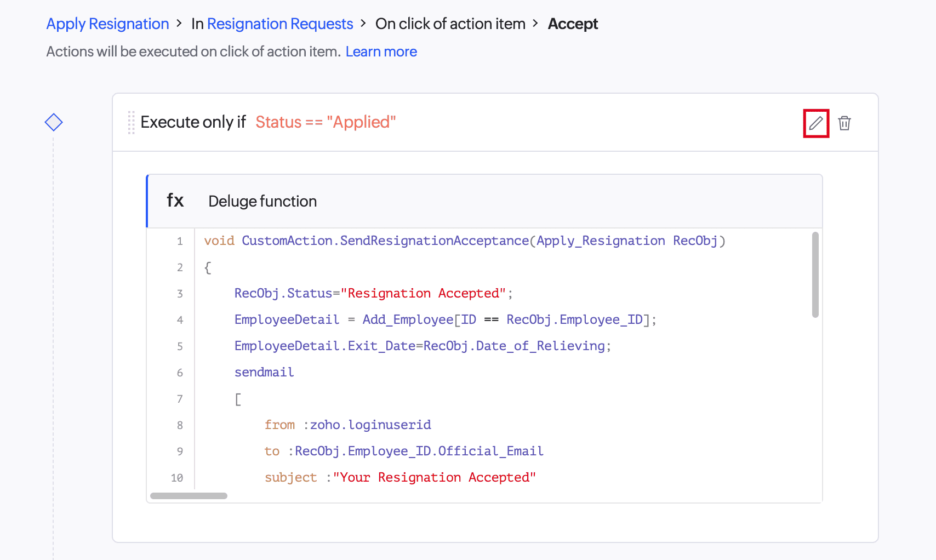Click the RecObj.Status assignment line
Image resolution: width=936 pixels, height=560 pixels.
click(374, 294)
